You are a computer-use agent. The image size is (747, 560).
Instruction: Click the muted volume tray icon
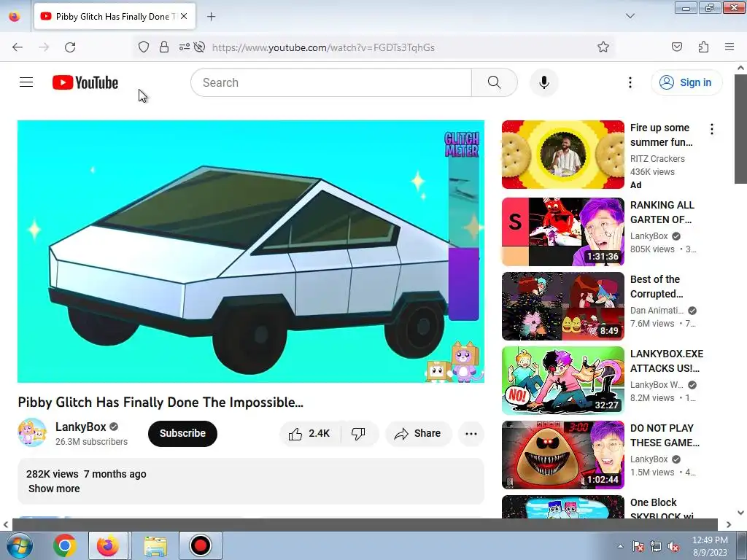(x=673, y=546)
